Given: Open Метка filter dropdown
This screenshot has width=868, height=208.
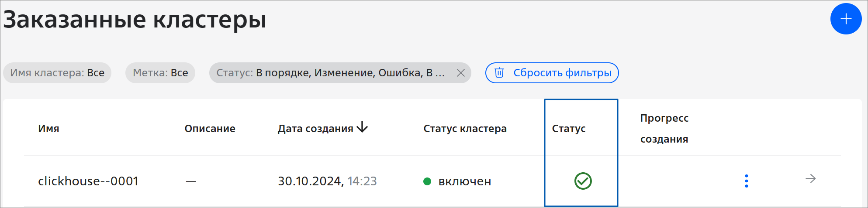Looking at the screenshot, I should point(160,73).
